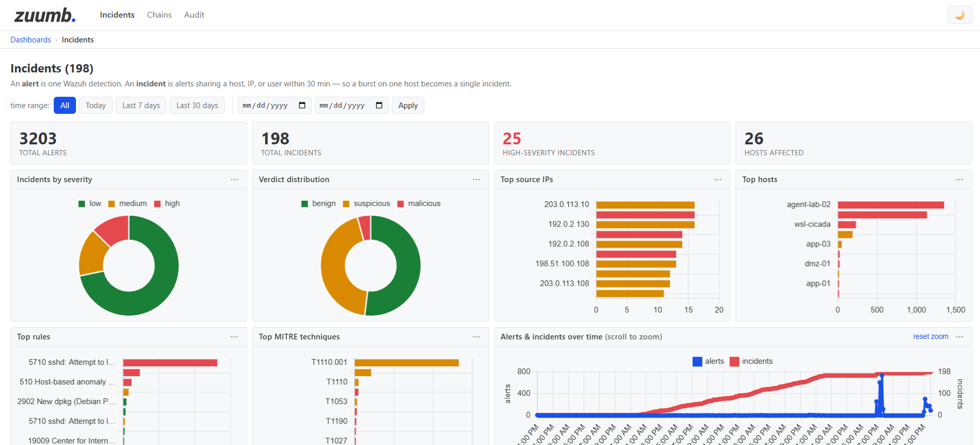This screenshot has height=445, width=980.
Task: Select the All time range filter
Action: tap(65, 106)
